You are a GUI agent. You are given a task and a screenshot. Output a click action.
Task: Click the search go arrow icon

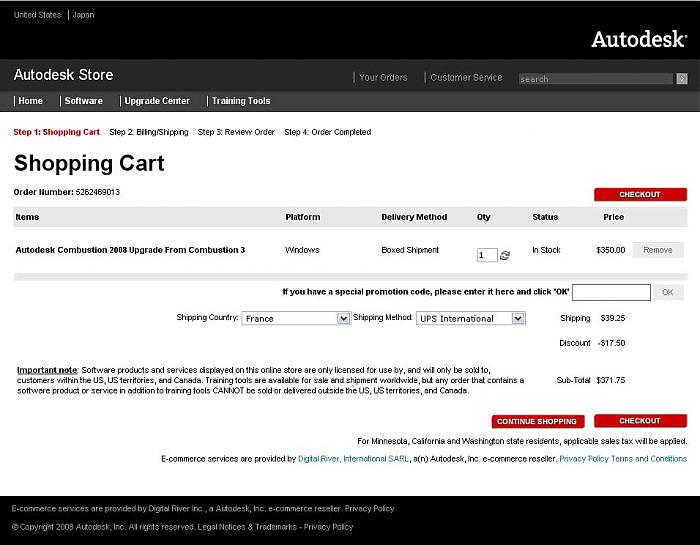point(682,79)
